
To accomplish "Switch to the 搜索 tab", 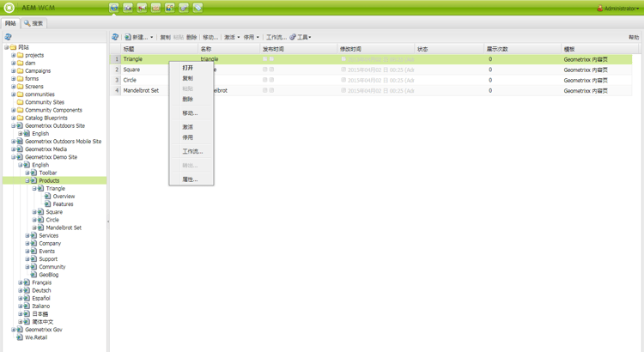I will click(x=33, y=23).
